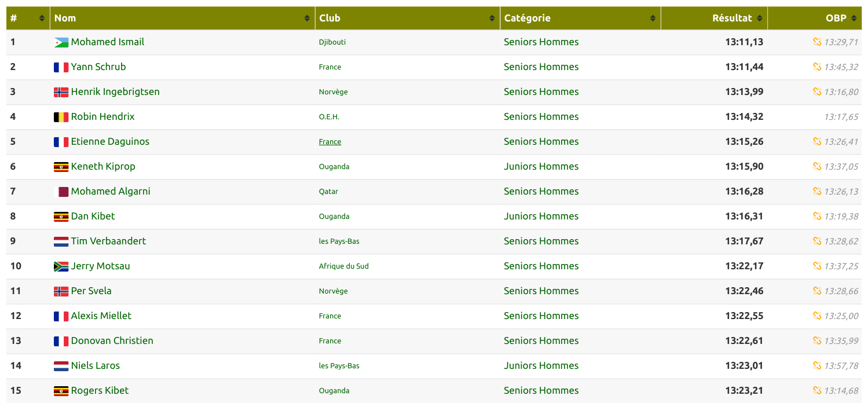Click the link icon beside OBP 13:29,71
Image resolution: width=868 pixels, height=403 pixels.
[817, 42]
